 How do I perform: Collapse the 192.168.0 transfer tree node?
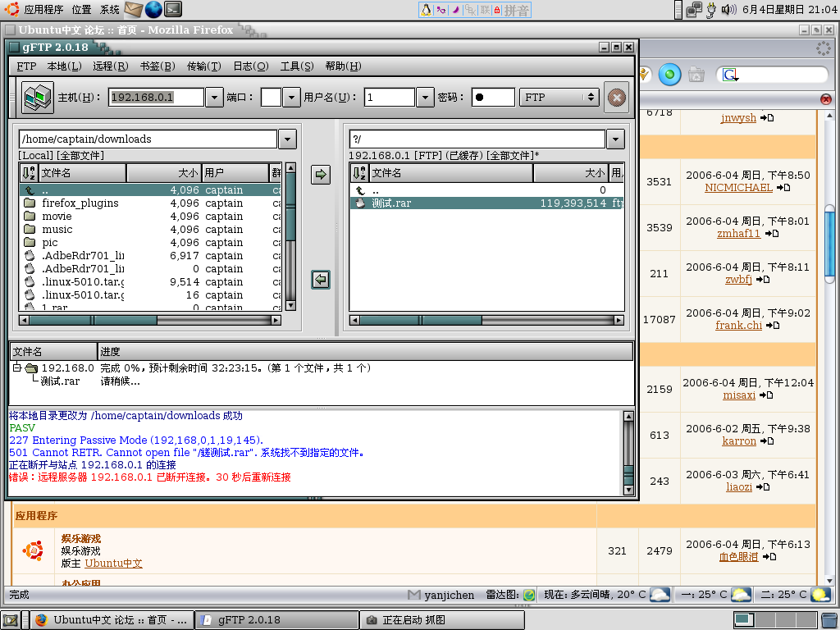16,368
